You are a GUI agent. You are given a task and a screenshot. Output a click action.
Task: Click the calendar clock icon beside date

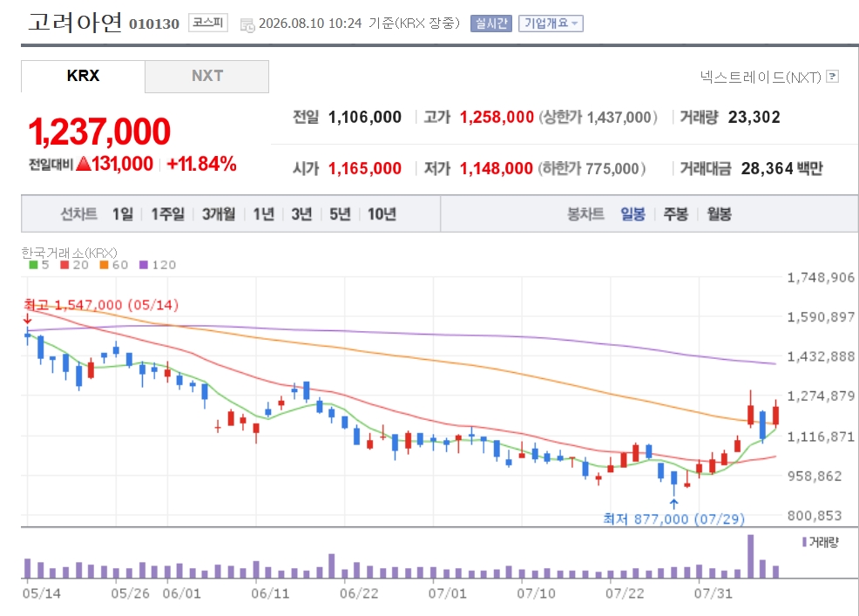tap(247, 24)
